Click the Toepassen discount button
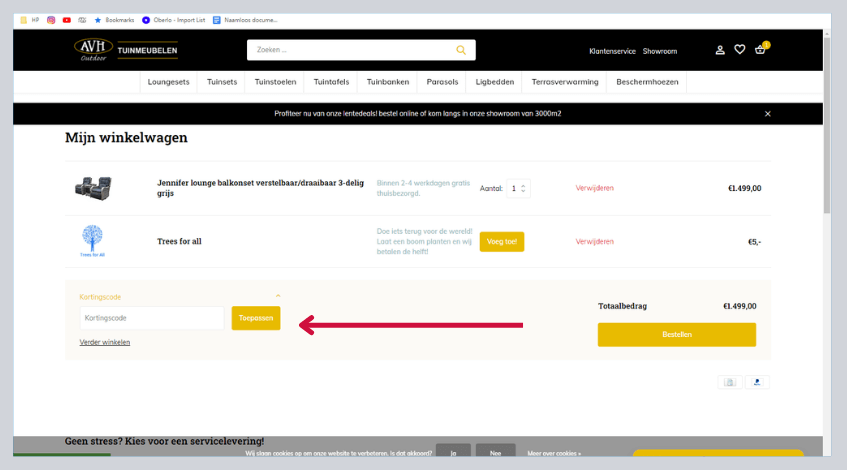Viewport: 847px width, 470px height. coord(256,318)
